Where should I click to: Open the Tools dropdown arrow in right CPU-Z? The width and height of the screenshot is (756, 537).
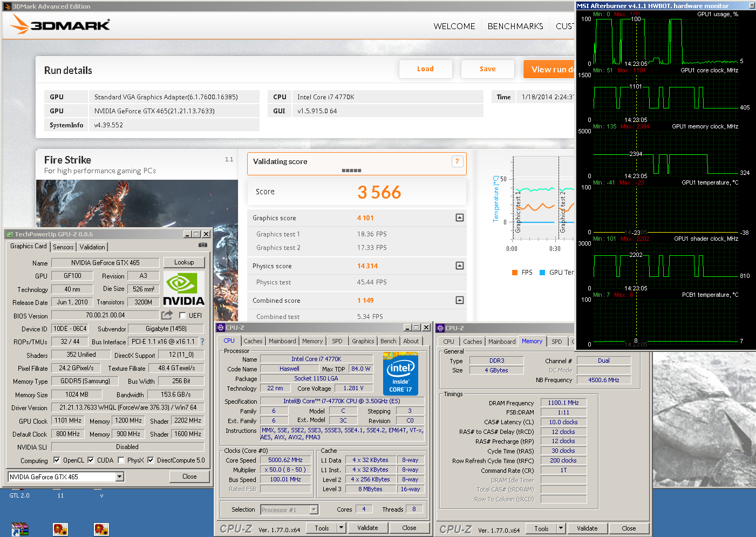[561, 528]
